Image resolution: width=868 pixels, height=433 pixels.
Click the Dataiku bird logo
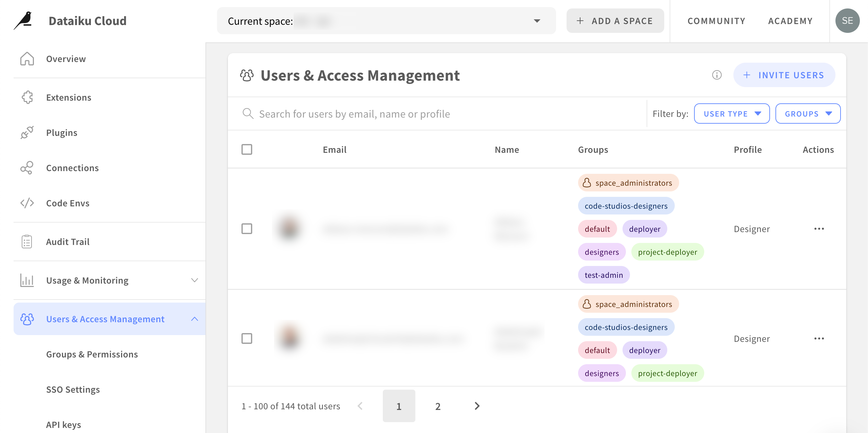point(23,21)
